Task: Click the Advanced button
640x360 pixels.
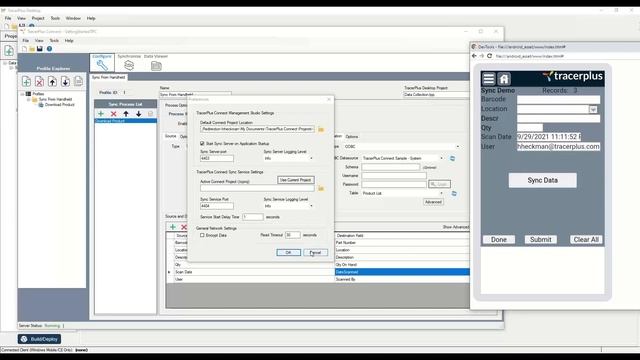Action: click(x=433, y=202)
